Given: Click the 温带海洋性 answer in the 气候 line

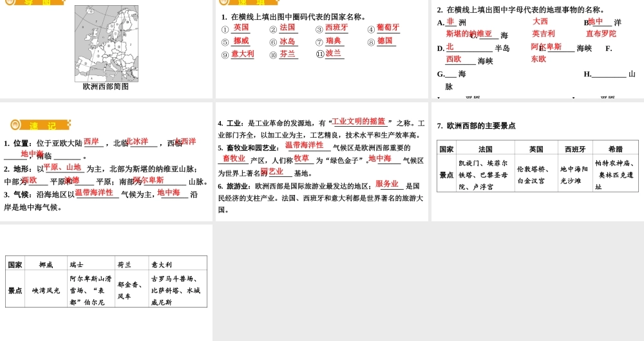Looking at the screenshot, I should pos(94,192).
